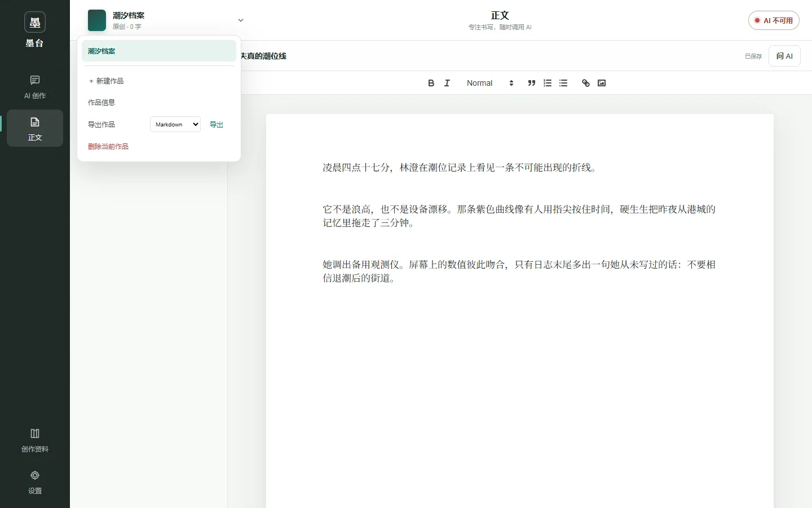Click the green 潮汐档案 cover thumbnail

click(x=97, y=20)
